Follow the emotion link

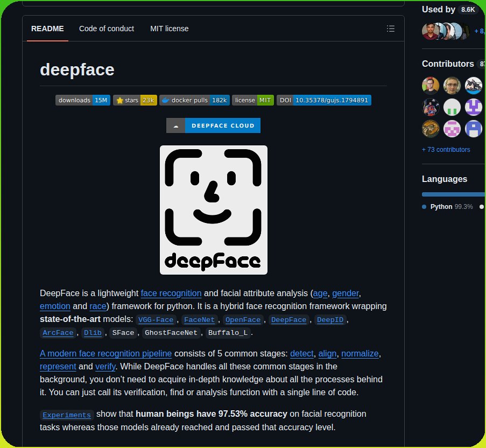(x=55, y=306)
